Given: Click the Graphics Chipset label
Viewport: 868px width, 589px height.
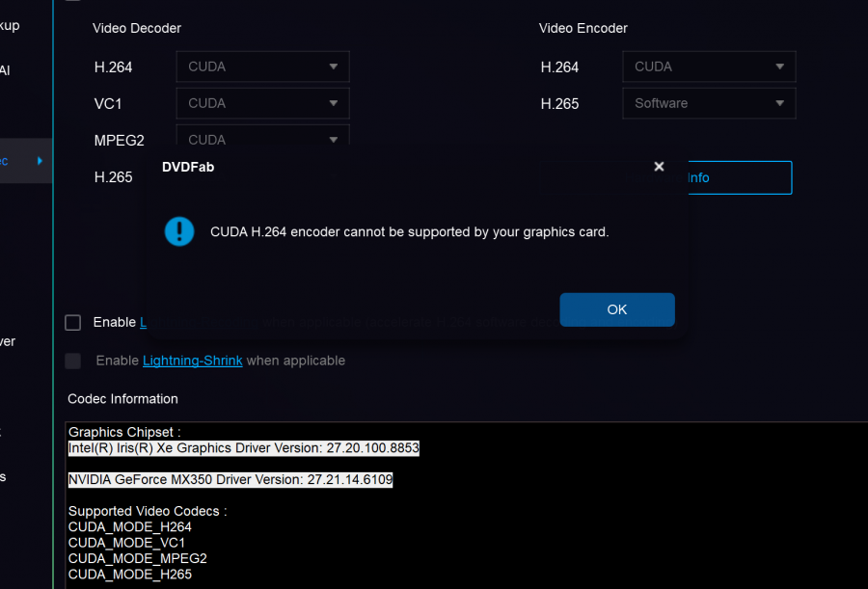Looking at the screenshot, I should pos(124,432).
